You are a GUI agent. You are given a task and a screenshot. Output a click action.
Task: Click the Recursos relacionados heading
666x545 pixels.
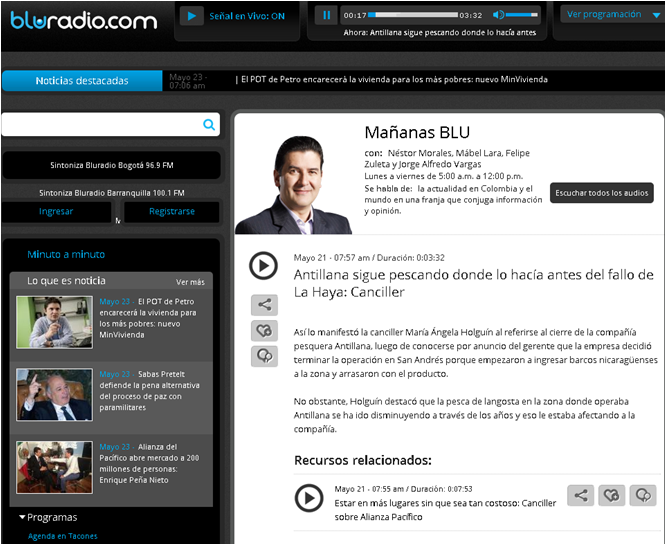[363, 460]
